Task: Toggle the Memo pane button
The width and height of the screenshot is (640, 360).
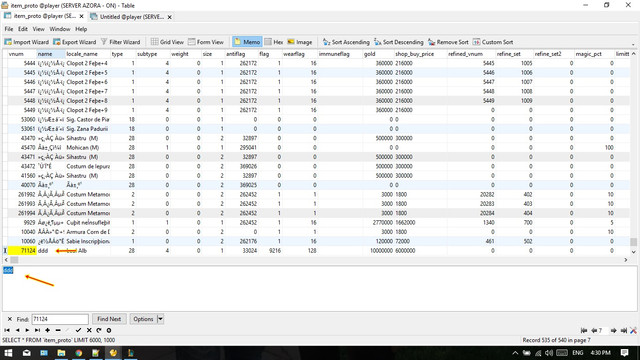Action: [247, 42]
